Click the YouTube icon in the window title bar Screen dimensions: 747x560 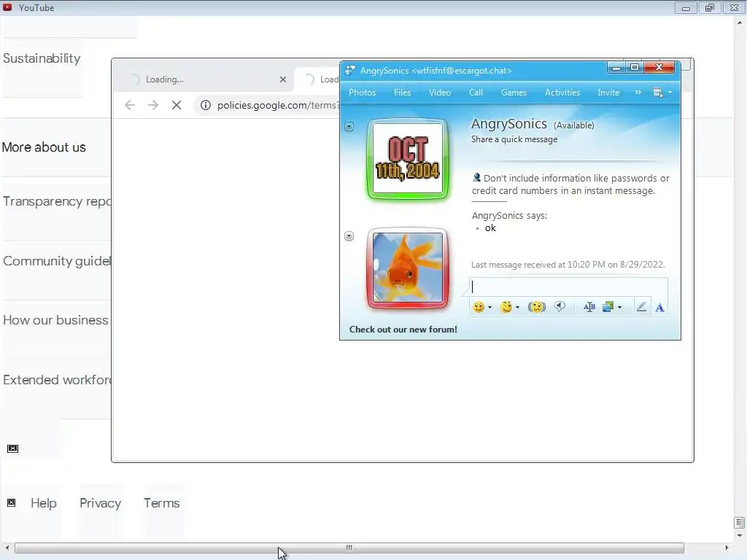pyautogui.click(x=7, y=7)
